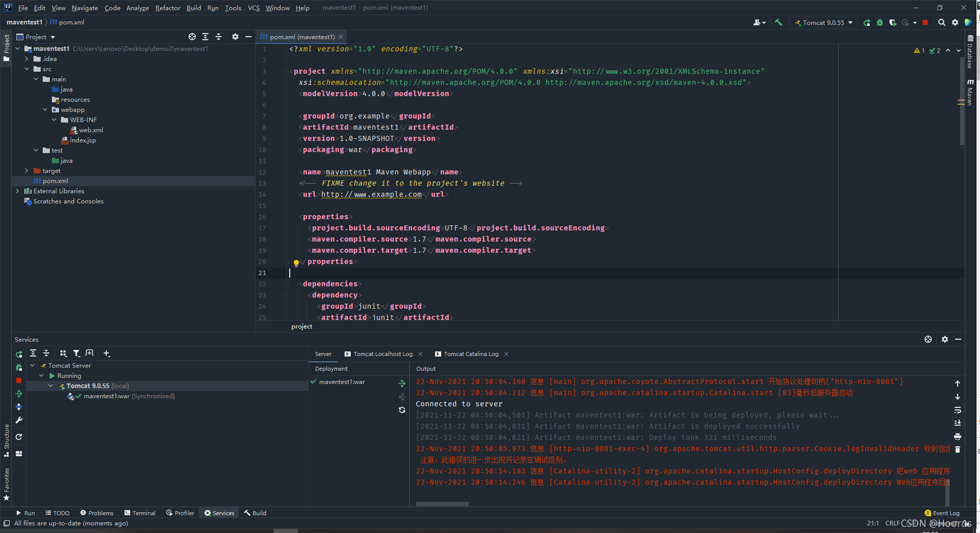Open the VCS menu

click(x=254, y=8)
